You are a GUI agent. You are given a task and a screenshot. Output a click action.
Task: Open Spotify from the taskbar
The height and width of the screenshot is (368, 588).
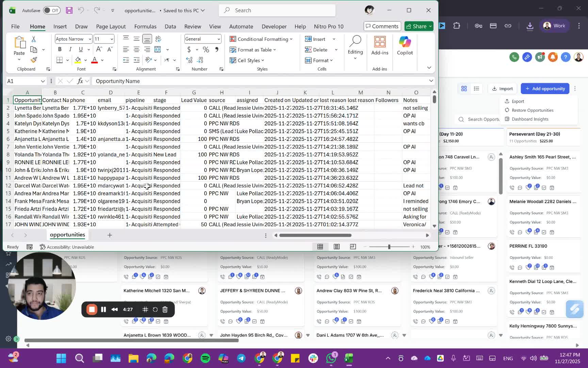pos(206,358)
